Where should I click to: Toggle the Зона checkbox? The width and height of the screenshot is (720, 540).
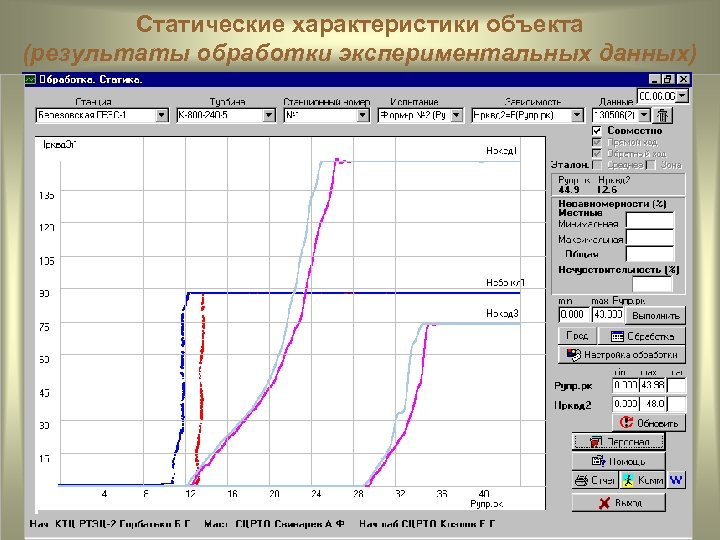click(651, 165)
